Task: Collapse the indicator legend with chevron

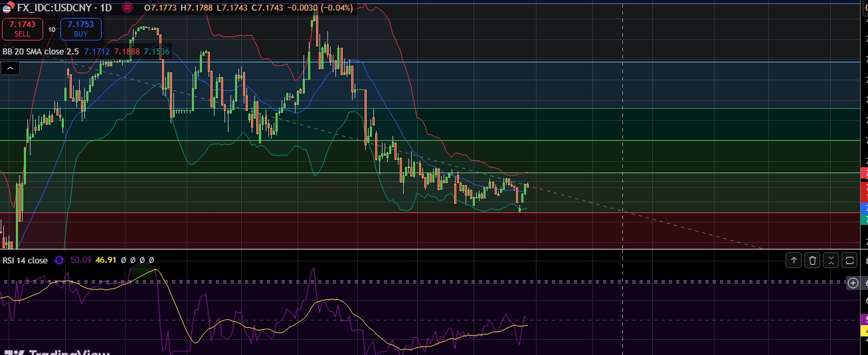Action: [x=11, y=68]
